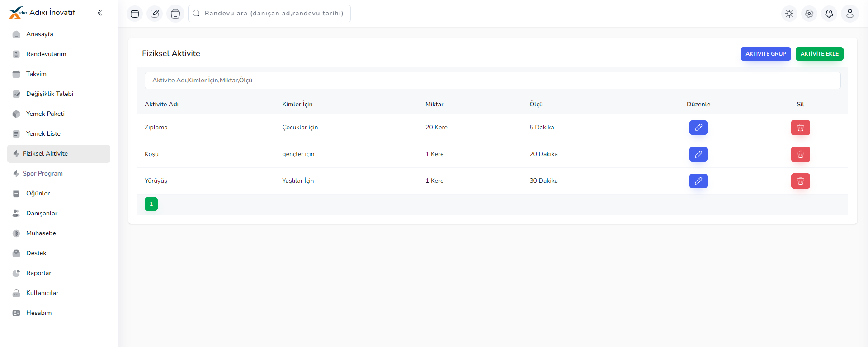Open Takvim in sidebar
Viewport: 868px width, 347px height.
pyautogui.click(x=59, y=74)
